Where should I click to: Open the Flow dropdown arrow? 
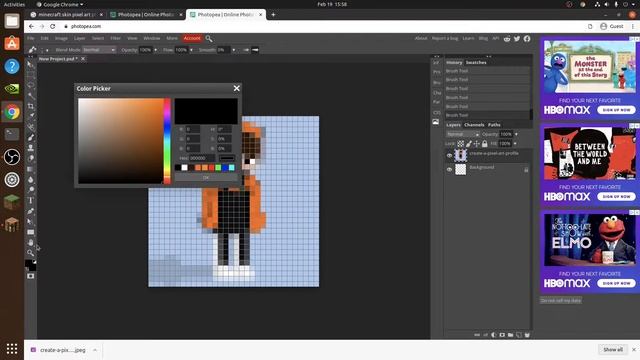[191, 50]
